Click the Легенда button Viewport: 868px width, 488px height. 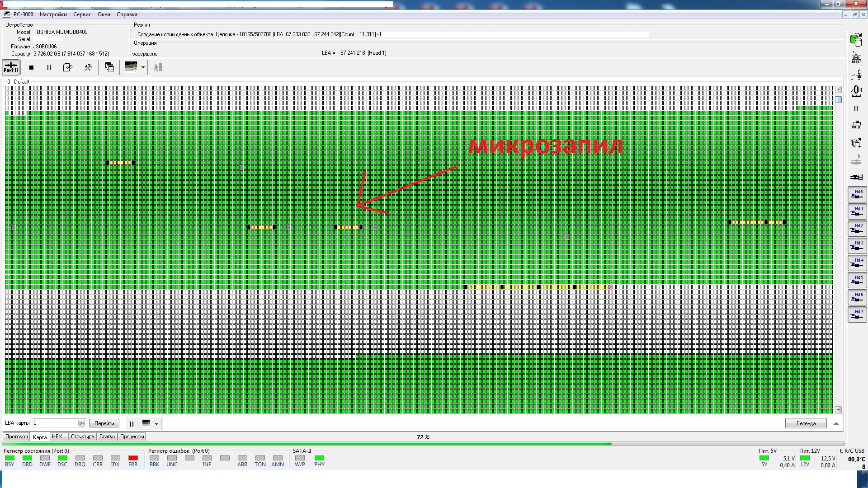click(806, 423)
